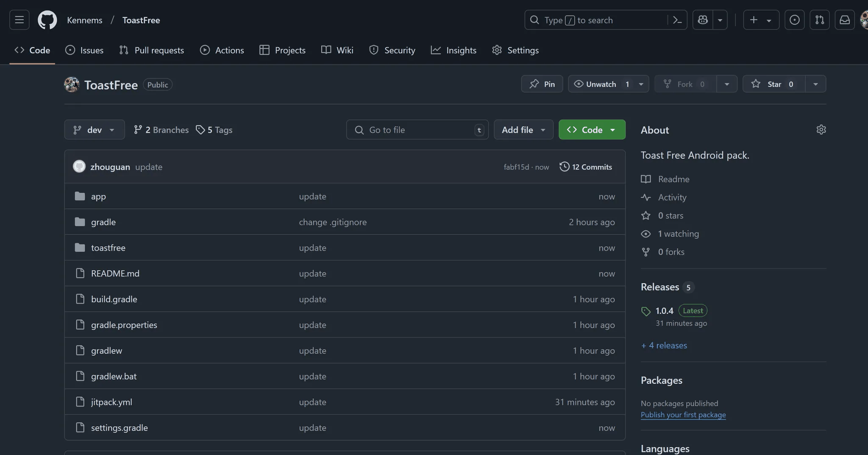Switch to the Issues tab
868x455 pixels.
[84, 50]
